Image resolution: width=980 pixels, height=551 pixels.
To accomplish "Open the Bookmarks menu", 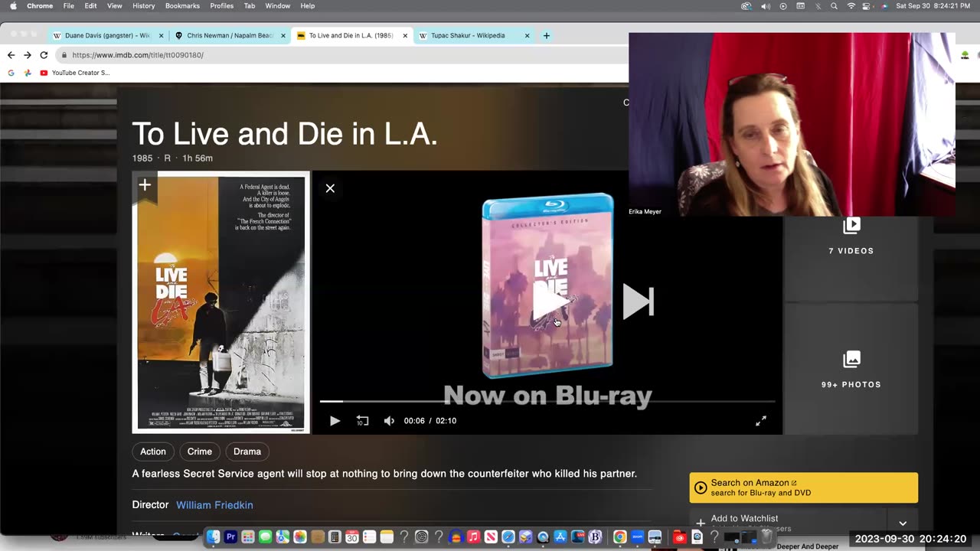I will tap(182, 5).
